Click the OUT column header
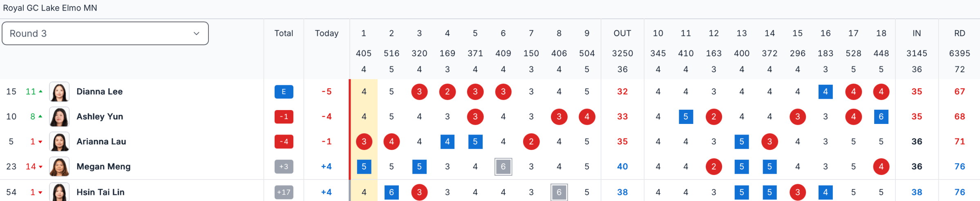Image resolution: width=980 pixels, height=201 pixels. (622, 33)
